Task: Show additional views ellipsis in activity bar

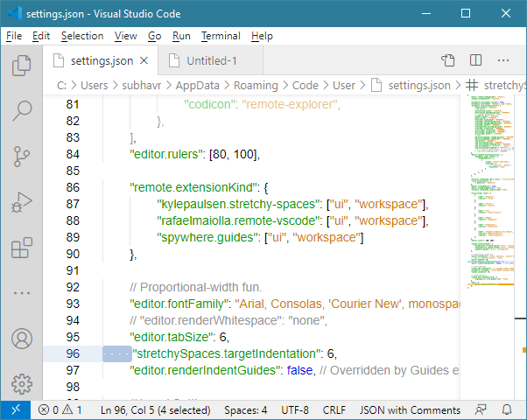Action: coord(22,293)
